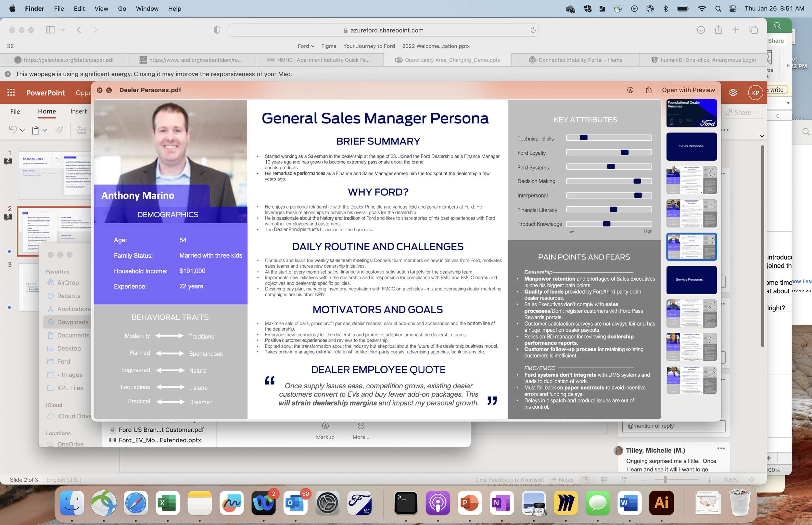Open the Undo dropdown arrow
812x525 pixels.
22,130
